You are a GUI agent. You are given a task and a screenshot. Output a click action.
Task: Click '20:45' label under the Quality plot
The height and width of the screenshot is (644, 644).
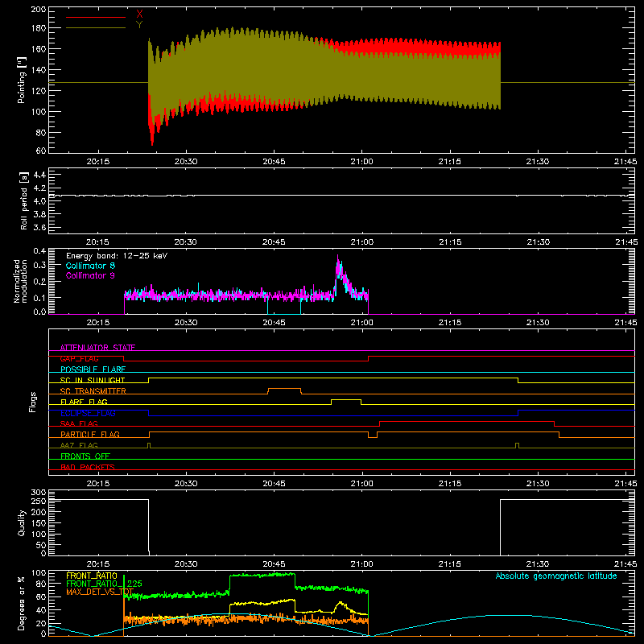tap(274, 564)
